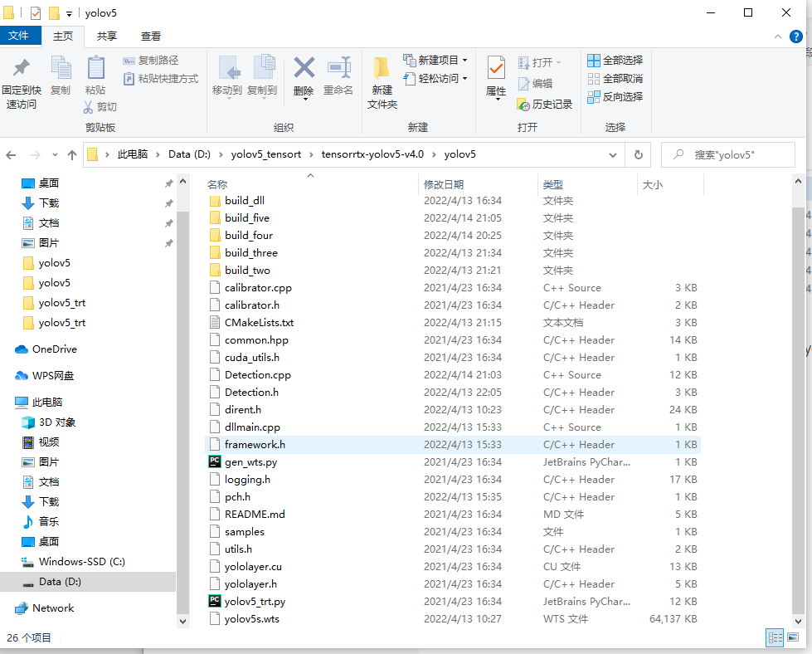Image resolution: width=812 pixels, height=654 pixels.
Task: Open the New item (新建项目) dropdown
Action: (x=435, y=60)
